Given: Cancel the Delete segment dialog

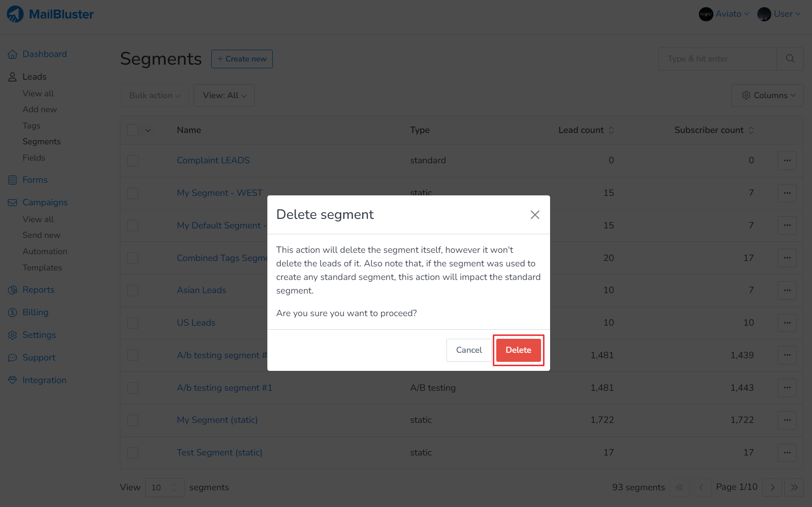Looking at the screenshot, I should pyautogui.click(x=469, y=350).
